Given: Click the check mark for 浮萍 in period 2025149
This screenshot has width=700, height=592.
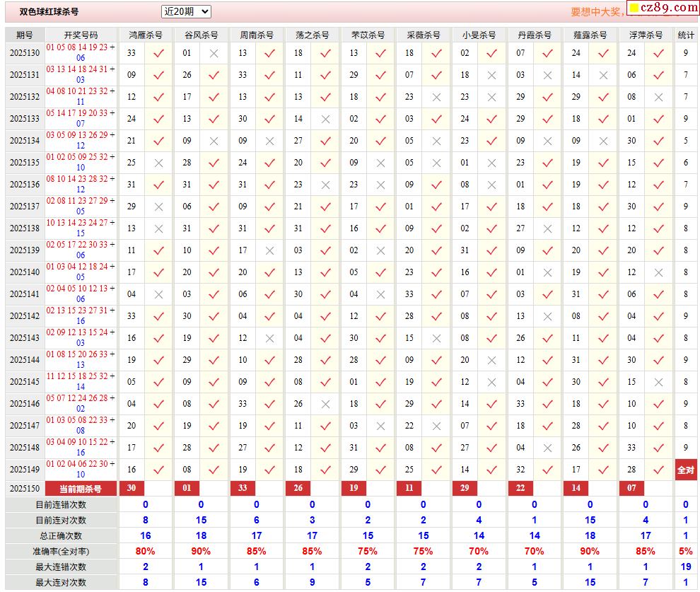Looking at the screenshot, I should [658, 470].
